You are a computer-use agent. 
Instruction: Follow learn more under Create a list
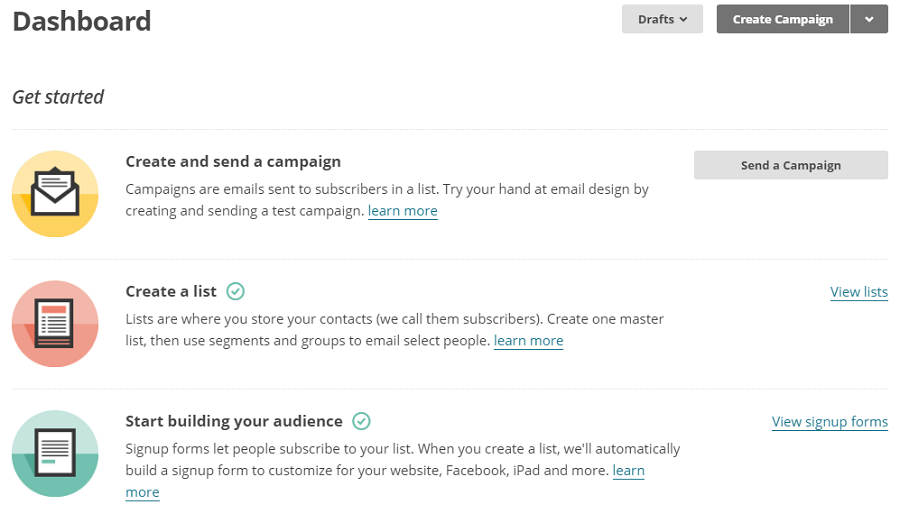(529, 340)
